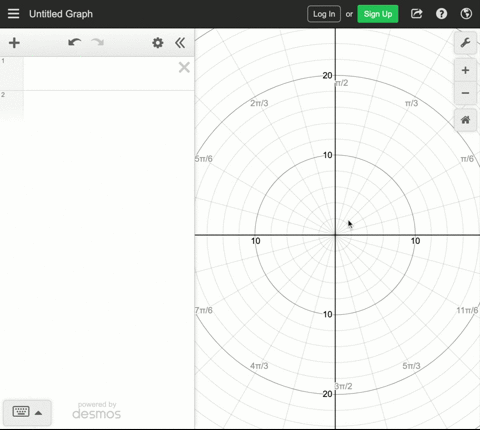This screenshot has height=430, width=480.
Task: Click the redo arrow
Action: click(98, 42)
